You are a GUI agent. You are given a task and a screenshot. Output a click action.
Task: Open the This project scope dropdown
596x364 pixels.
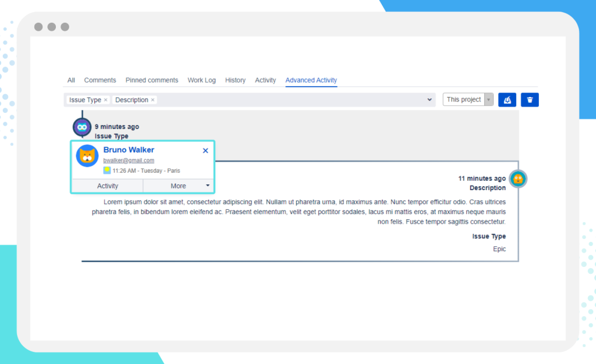tap(464, 99)
